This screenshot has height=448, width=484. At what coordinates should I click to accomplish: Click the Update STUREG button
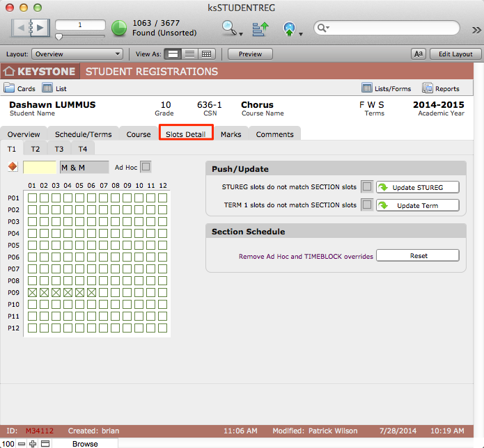pos(418,187)
